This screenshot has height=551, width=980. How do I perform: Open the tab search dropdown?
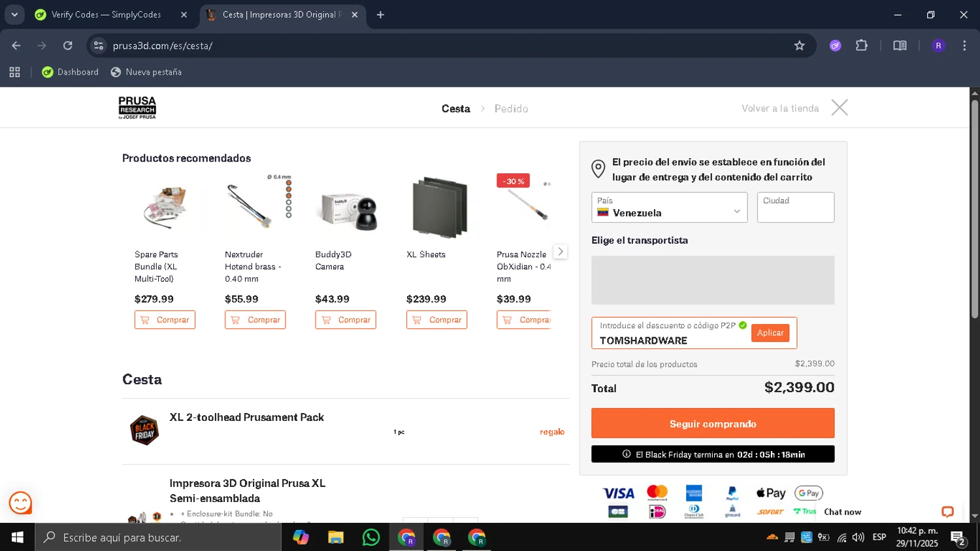pos(14,14)
